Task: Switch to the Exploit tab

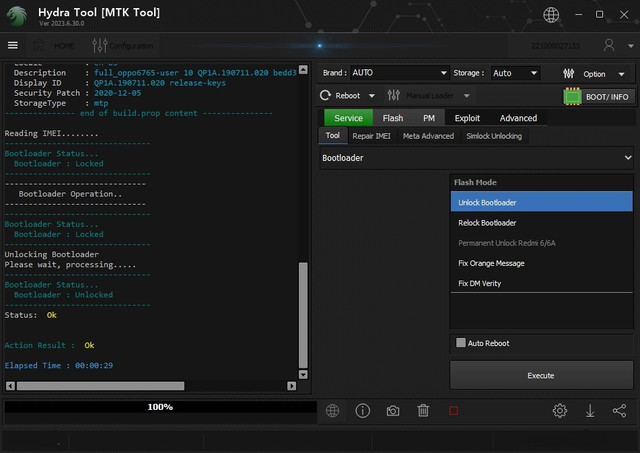Action: tap(467, 118)
